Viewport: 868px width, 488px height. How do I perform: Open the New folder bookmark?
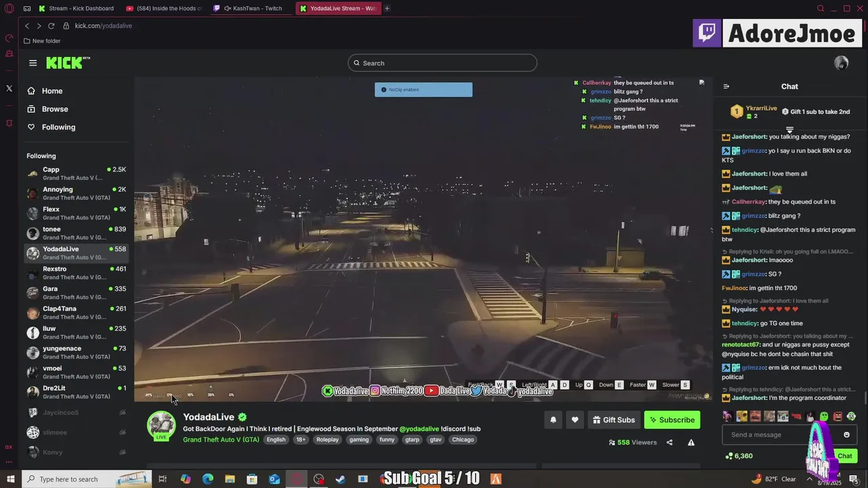coord(42,41)
